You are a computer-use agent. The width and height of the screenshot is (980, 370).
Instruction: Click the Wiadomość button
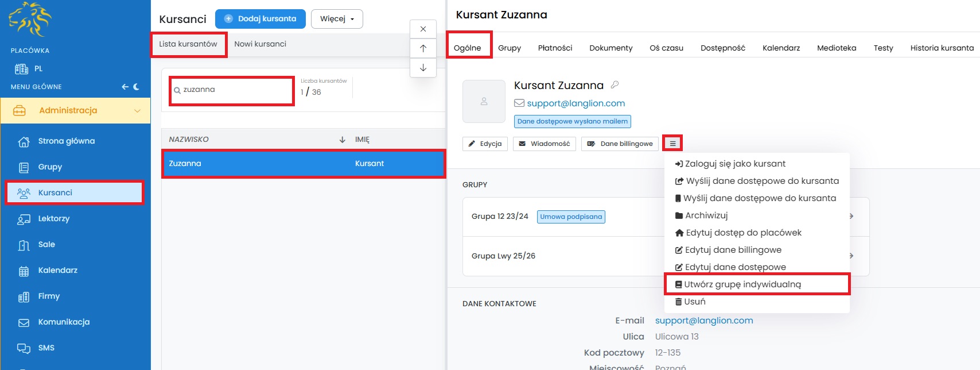click(x=545, y=144)
